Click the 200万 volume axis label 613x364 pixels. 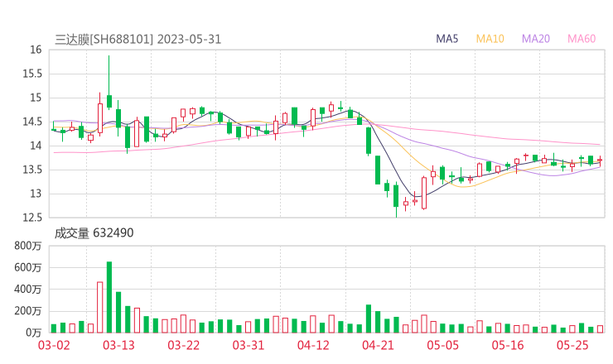point(28,311)
